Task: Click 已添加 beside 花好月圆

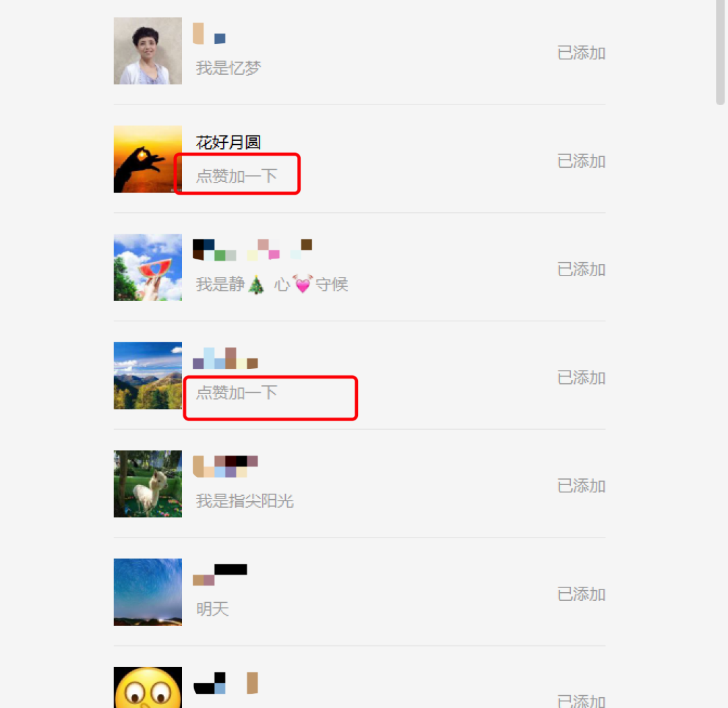Action: point(581,161)
